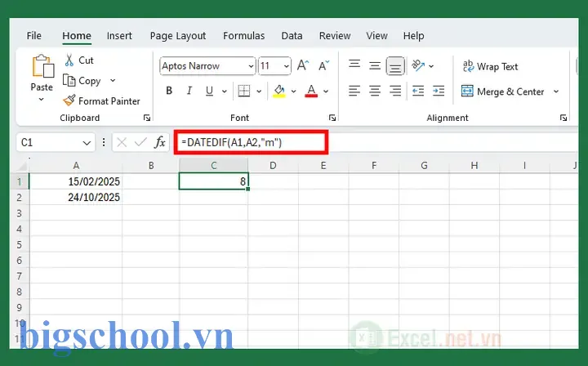Select the entire sheet corner triangle
Image resolution: width=588 pixels, height=366 pixels.
[21, 165]
